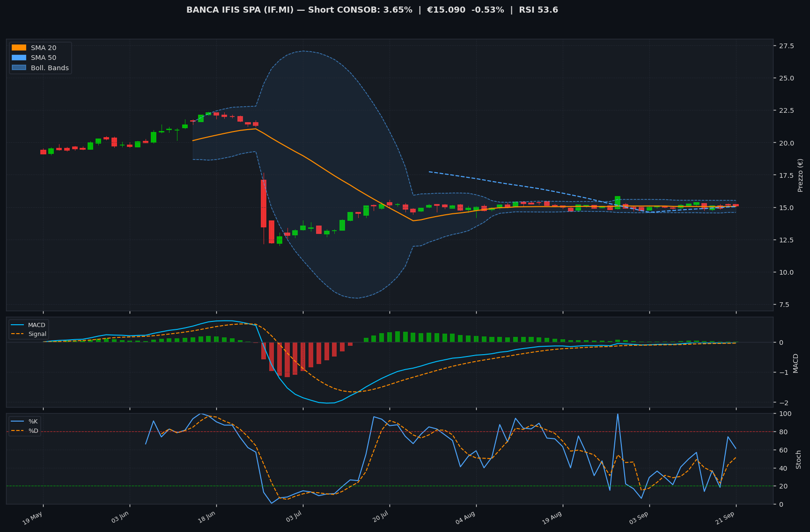Click the 22.5 price axis label
810x532 pixels.
point(786,110)
